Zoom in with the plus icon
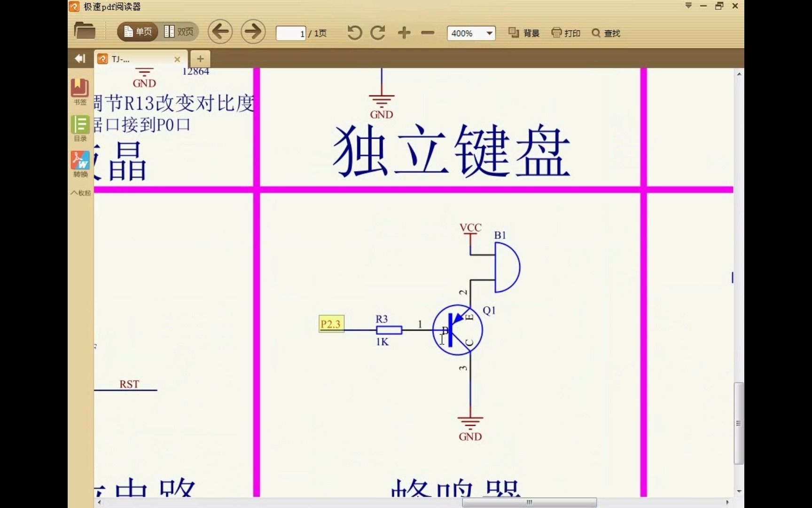The height and width of the screenshot is (508, 812). pos(404,33)
